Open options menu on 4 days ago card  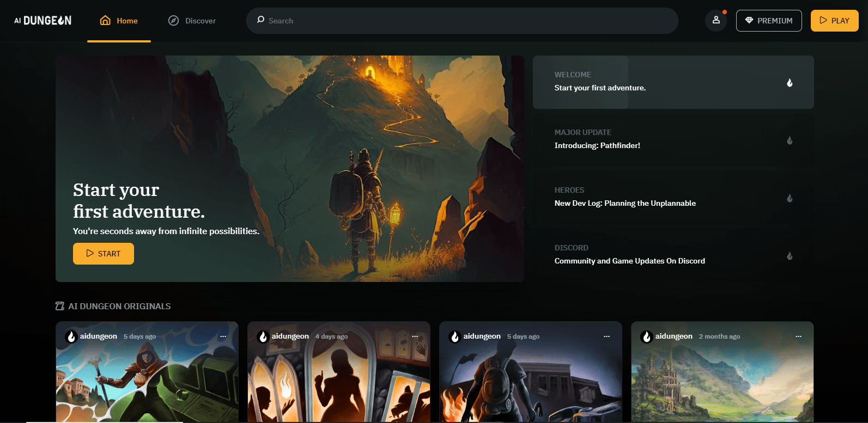tap(415, 336)
